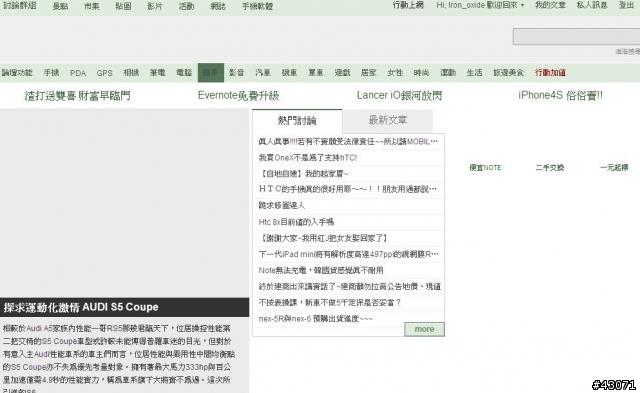
Task: Open the Evernote免費升級 link
Action: pyautogui.click(x=238, y=95)
